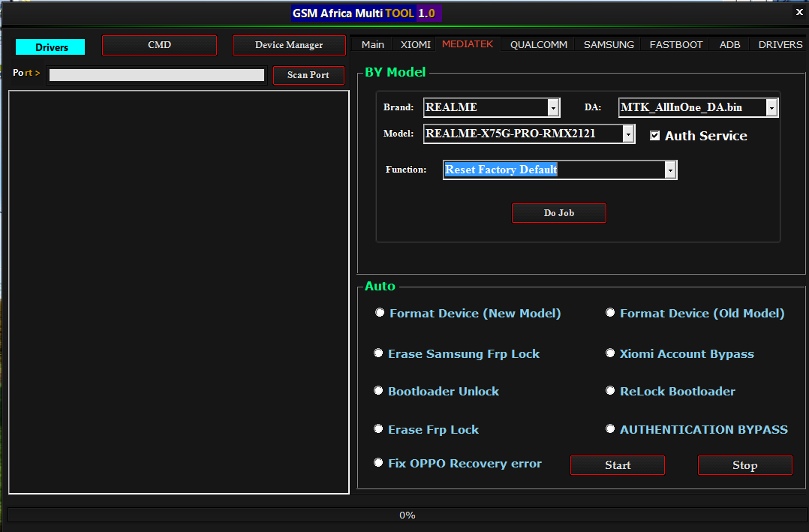Image resolution: width=809 pixels, height=532 pixels.
Task: Click the Reset Factory Default function field
Action: click(560, 170)
